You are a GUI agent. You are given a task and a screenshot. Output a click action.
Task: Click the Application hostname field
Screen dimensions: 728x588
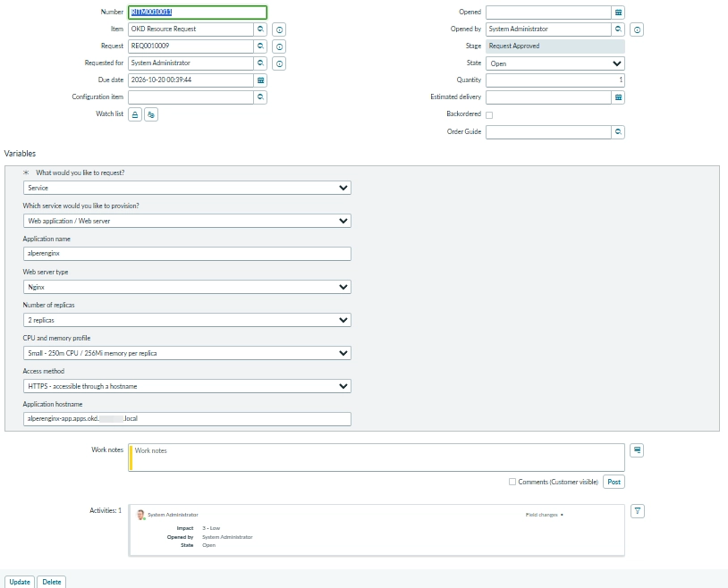pyautogui.click(x=187, y=419)
